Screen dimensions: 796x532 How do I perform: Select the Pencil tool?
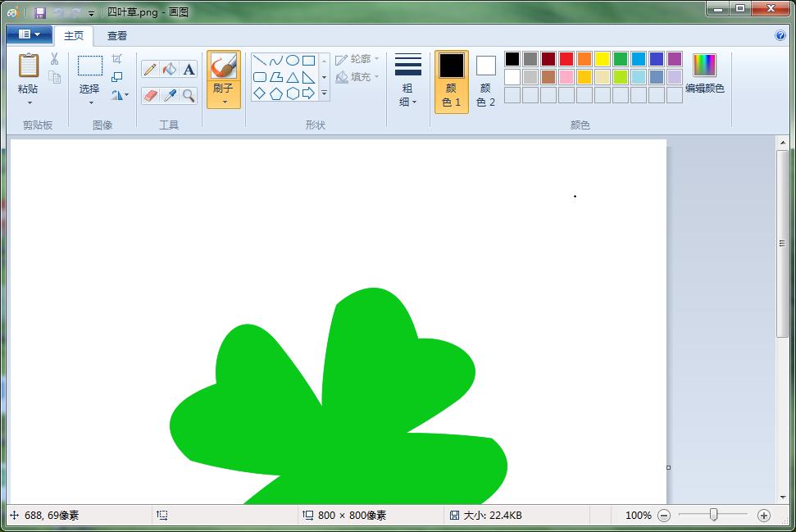[150, 70]
